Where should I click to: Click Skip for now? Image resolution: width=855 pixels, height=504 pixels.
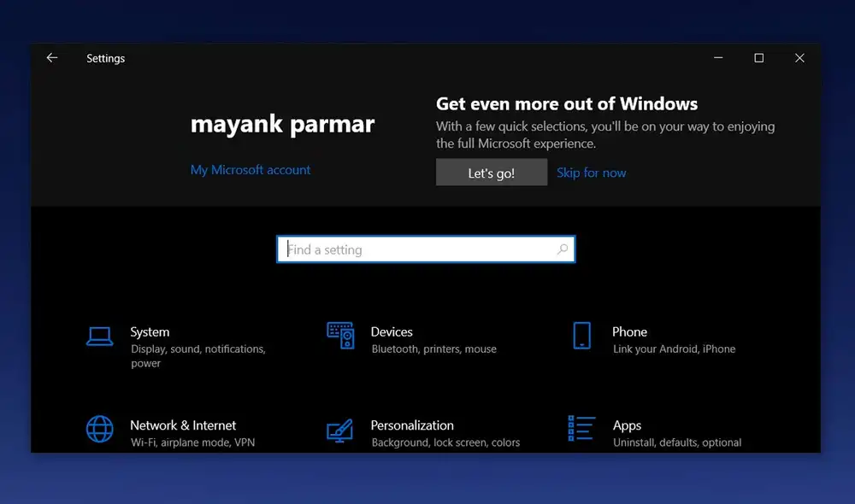tap(592, 172)
